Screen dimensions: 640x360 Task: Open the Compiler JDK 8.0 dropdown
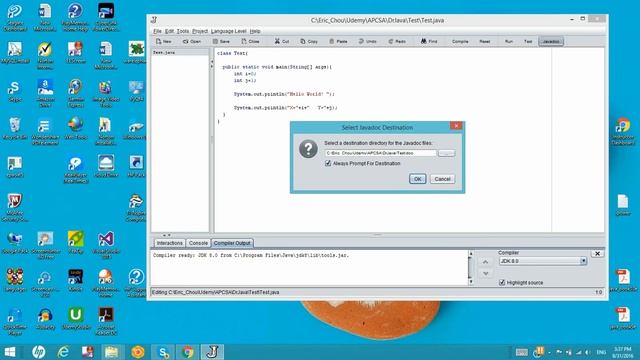click(x=543, y=261)
